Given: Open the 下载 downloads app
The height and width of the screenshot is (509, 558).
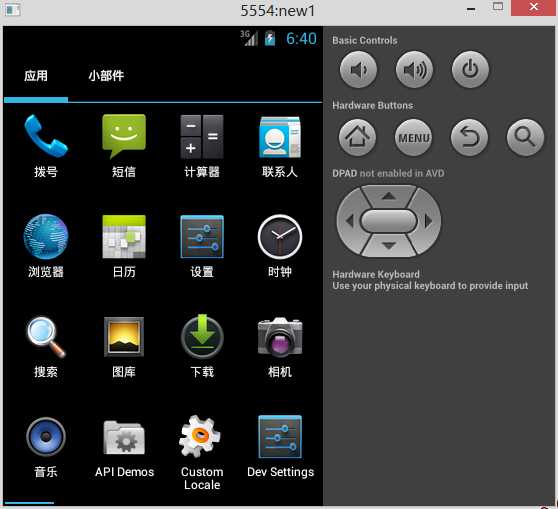Looking at the screenshot, I should pos(202,337).
